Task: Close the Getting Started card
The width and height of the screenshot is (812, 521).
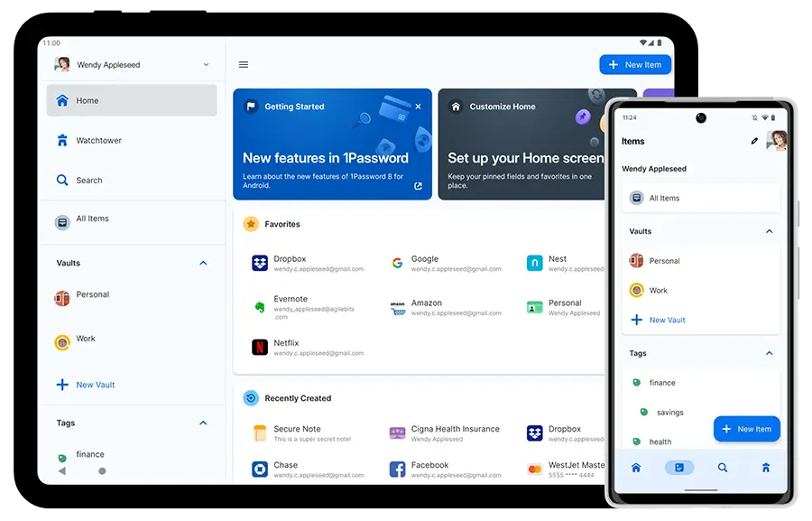Action: (x=418, y=107)
